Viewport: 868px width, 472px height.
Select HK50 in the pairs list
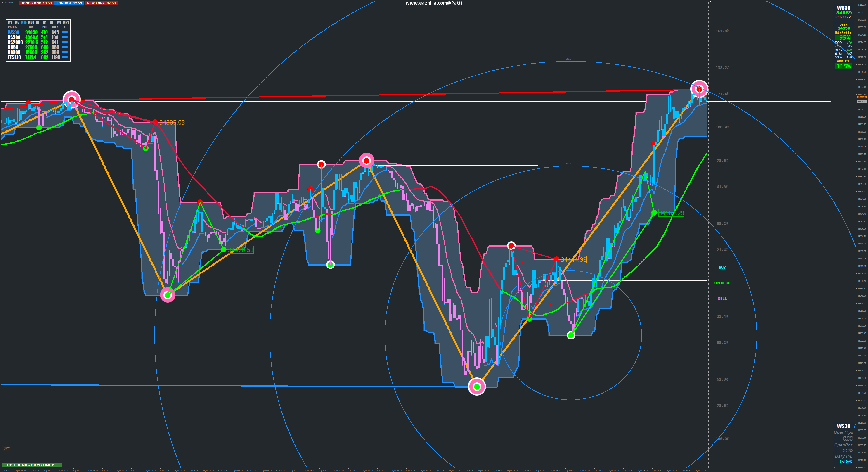coord(13,47)
